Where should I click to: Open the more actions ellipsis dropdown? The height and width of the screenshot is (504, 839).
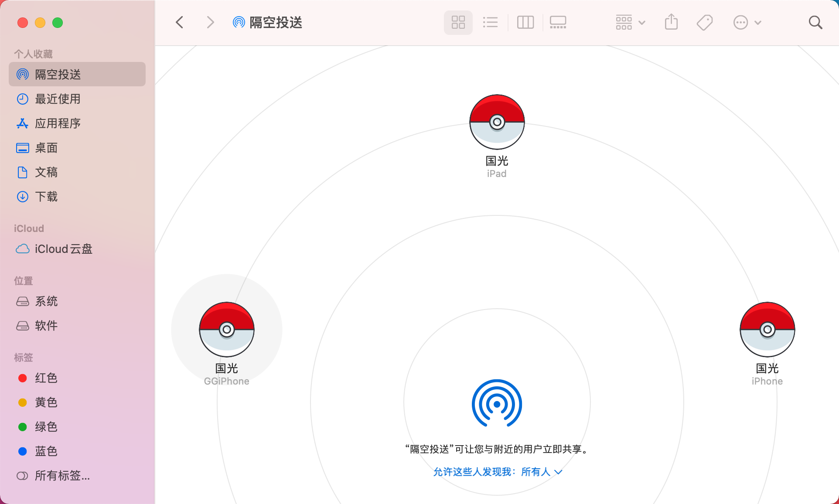[x=747, y=22]
